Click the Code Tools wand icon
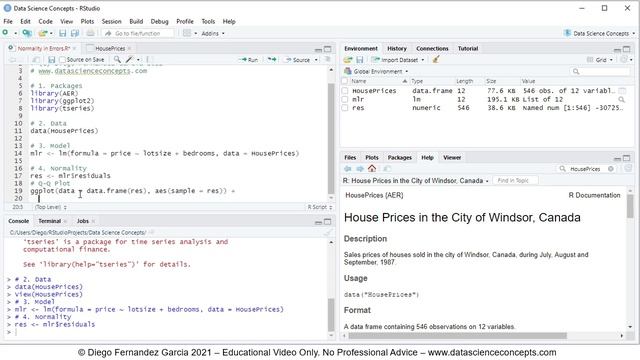Image resolution: width=640 pixels, height=360 pixels. [129, 60]
